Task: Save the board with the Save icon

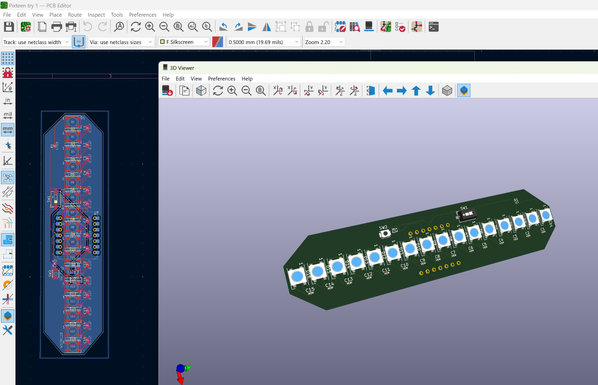Action: tap(9, 27)
